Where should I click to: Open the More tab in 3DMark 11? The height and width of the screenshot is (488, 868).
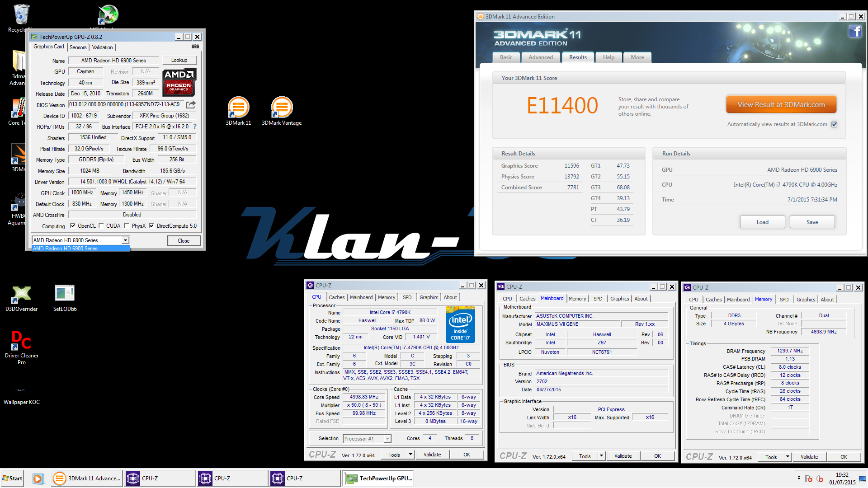tap(637, 57)
